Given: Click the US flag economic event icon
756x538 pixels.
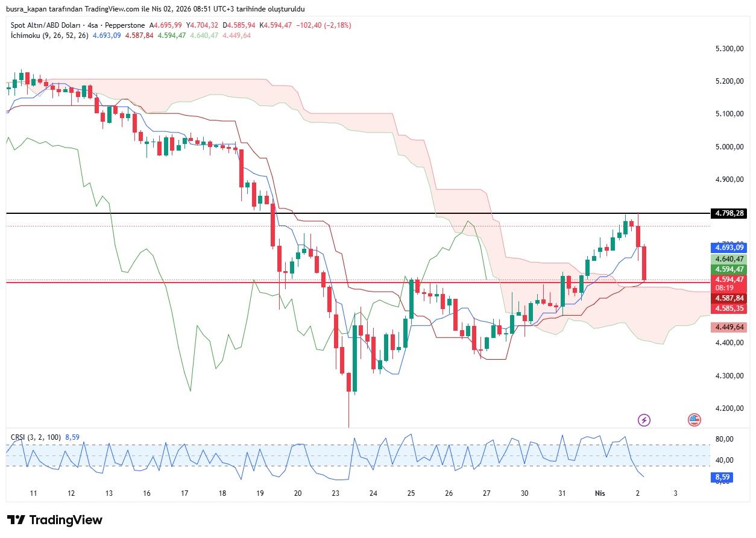Looking at the screenshot, I should point(695,420).
